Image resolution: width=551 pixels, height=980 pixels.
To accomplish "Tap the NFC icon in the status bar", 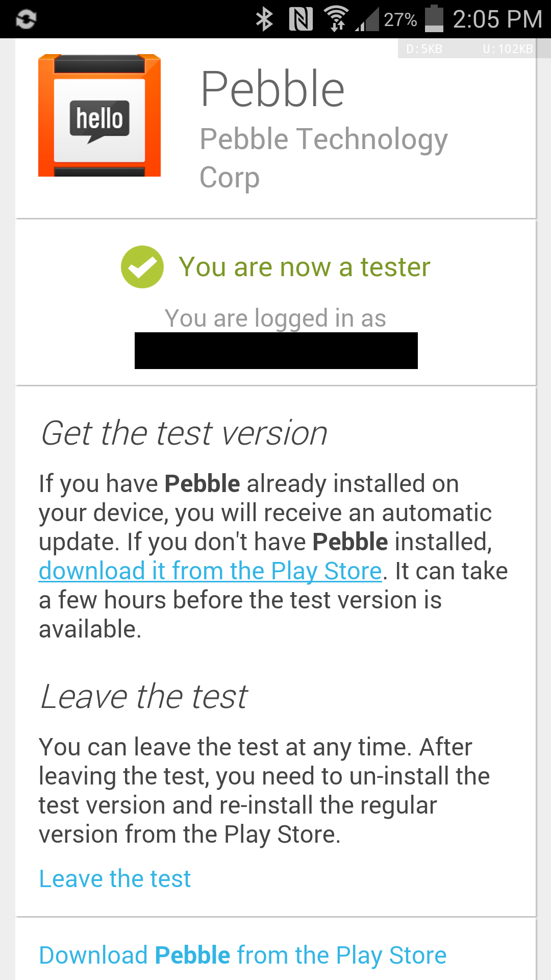I will 302,18.
